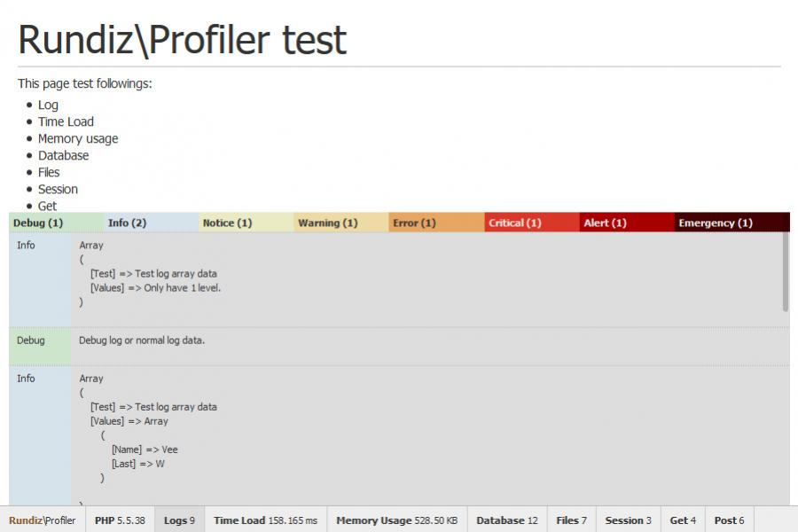This screenshot has width=798, height=532.
Task: Click the PHP 5.5.38 version label
Action: [x=120, y=520]
